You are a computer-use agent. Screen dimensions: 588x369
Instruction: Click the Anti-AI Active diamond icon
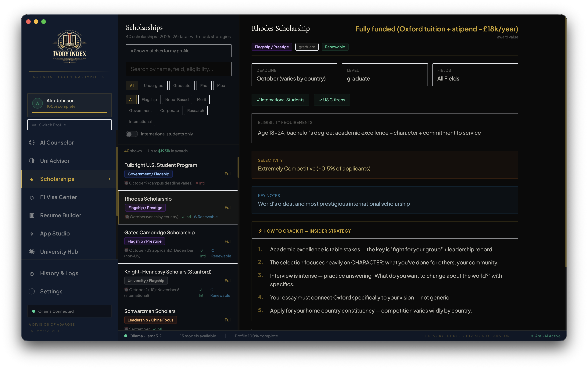[x=532, y=336]
